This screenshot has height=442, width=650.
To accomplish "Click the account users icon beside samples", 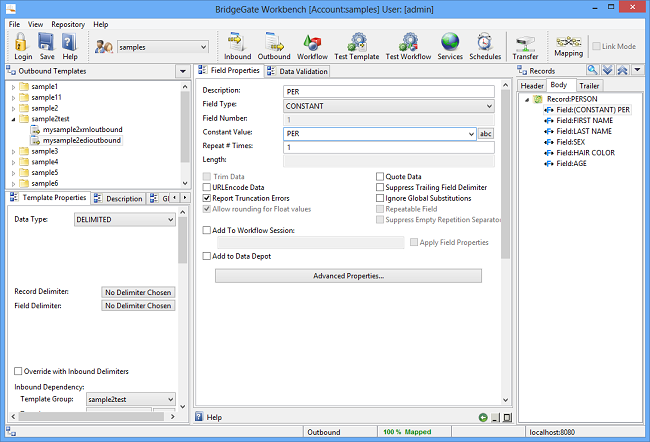I will point(104,47).
